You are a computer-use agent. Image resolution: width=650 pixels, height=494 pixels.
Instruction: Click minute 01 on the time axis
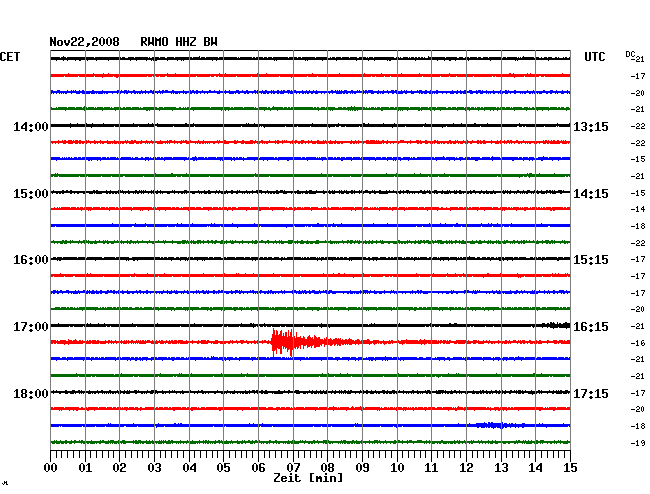[x=85, y=468]
